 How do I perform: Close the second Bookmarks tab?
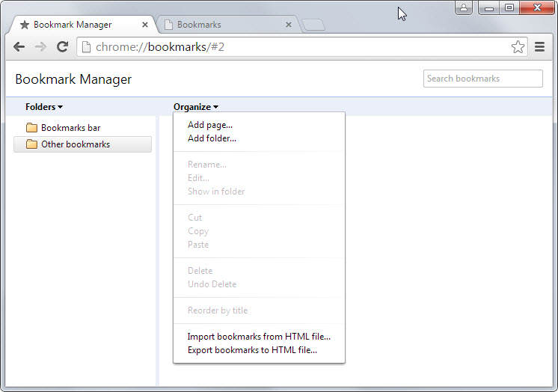click(289, 25)
